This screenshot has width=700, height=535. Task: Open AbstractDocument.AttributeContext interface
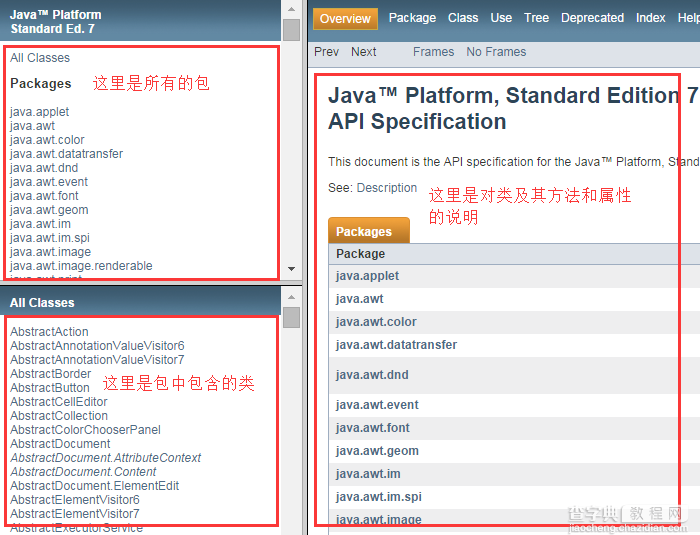click(105, 458)
